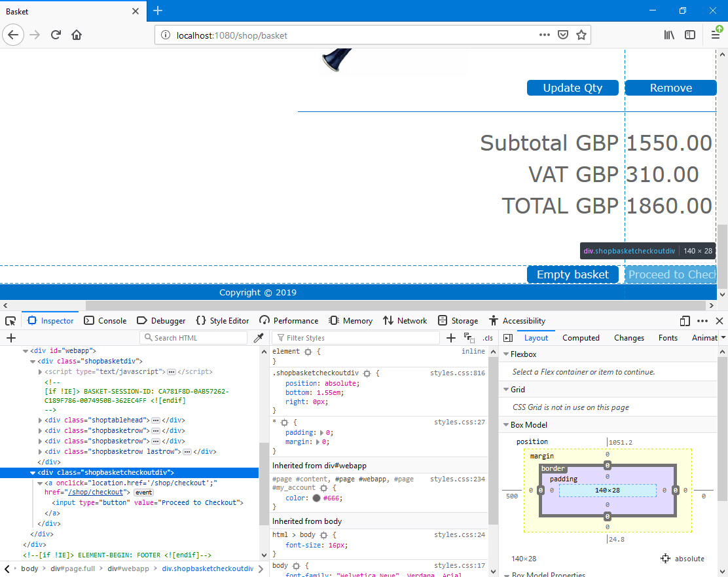Pick a color with the eyedropper

[259, 338]
